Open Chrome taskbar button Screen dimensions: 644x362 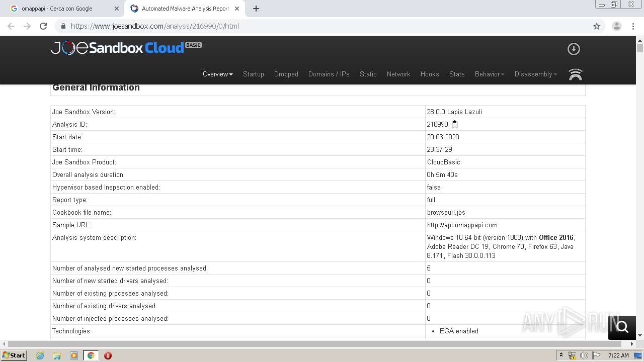pos(91,355)
